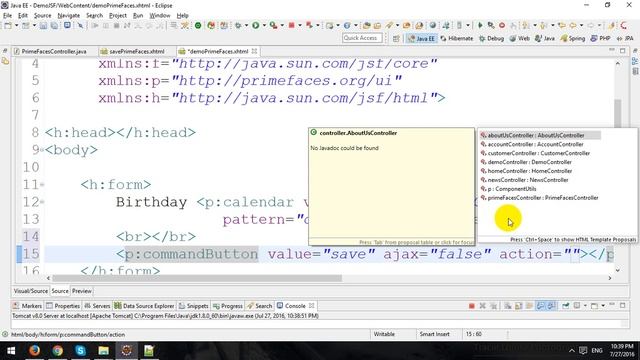Viewport: 640px width, 360px height.
Task: Click the New file toolbar icon
Action: (8, 25)
